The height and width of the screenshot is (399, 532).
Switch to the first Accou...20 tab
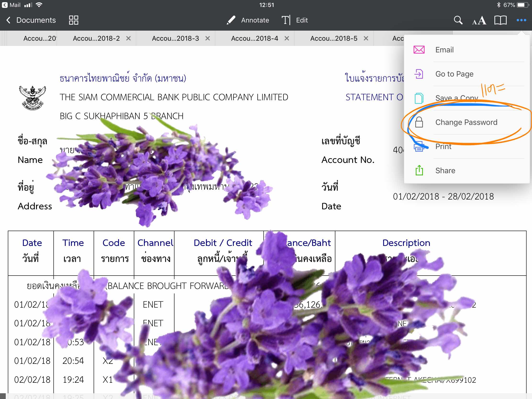pos(32,39)
